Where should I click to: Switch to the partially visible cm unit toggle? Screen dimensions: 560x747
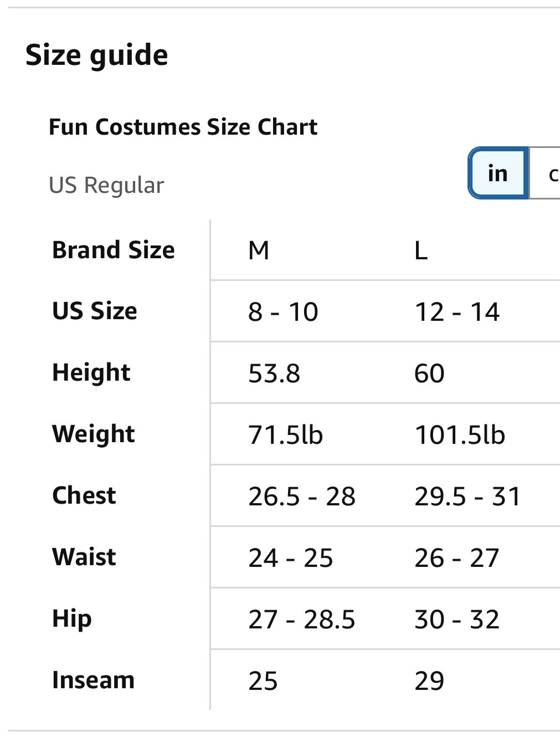[547, 174]
